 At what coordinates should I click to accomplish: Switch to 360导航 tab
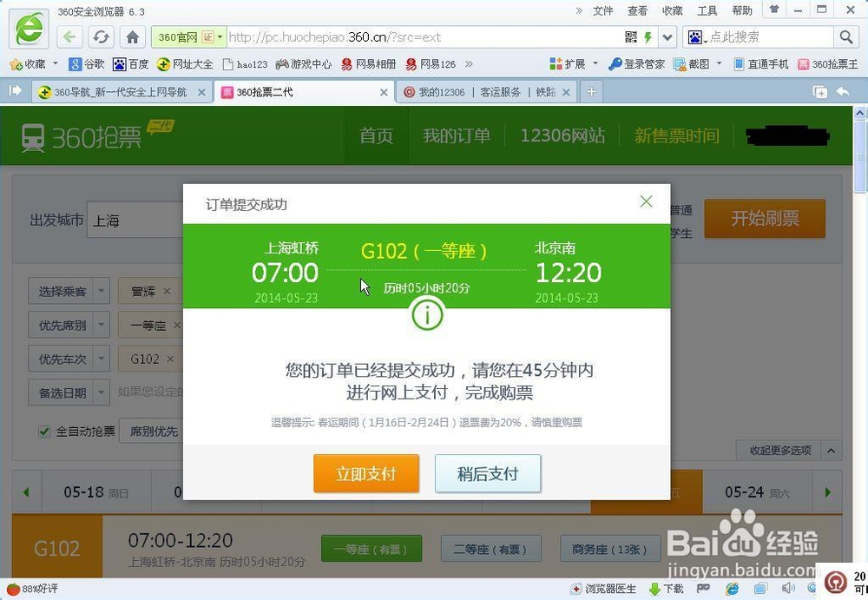click(x=121, y=92)
